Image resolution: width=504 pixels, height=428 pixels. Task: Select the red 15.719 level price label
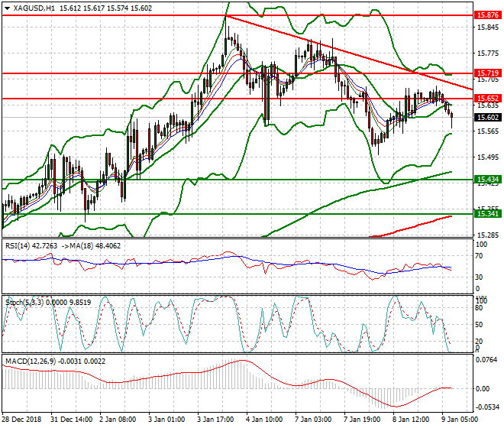pyautogui.click(x=488, y=73)
